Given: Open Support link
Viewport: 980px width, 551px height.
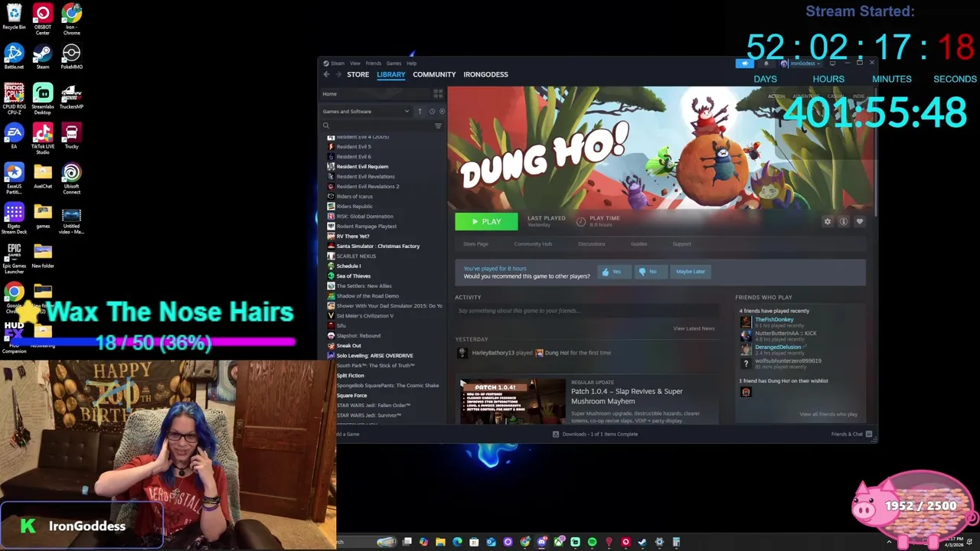Looking at the screenshot, I should 681,244.
